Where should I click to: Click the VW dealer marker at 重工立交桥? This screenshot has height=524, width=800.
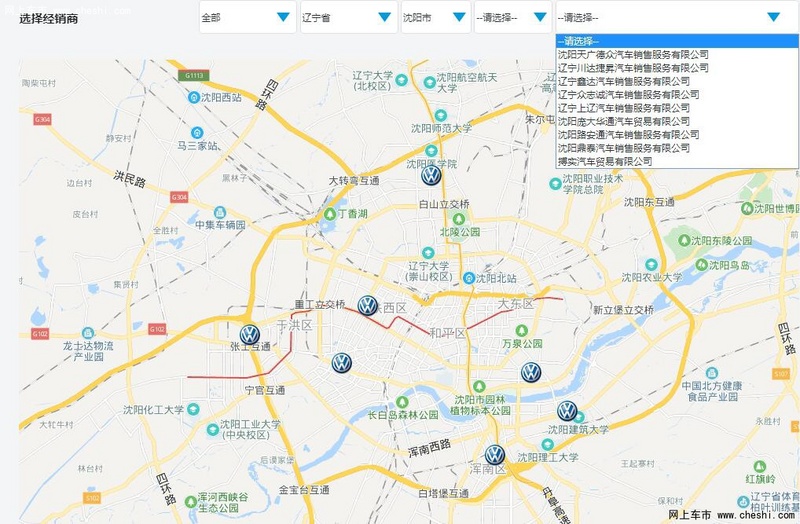[367, 306]
